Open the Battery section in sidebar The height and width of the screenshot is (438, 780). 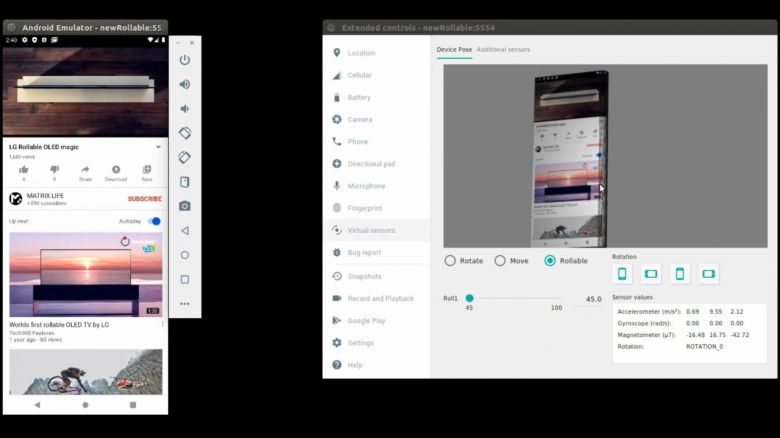tap(358, 97)
